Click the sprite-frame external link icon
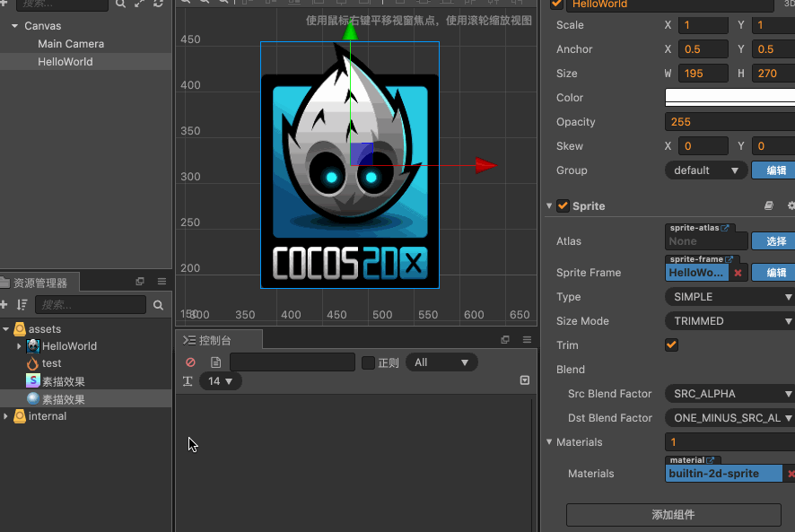This screenshot has width=795, height=532. 729,259
